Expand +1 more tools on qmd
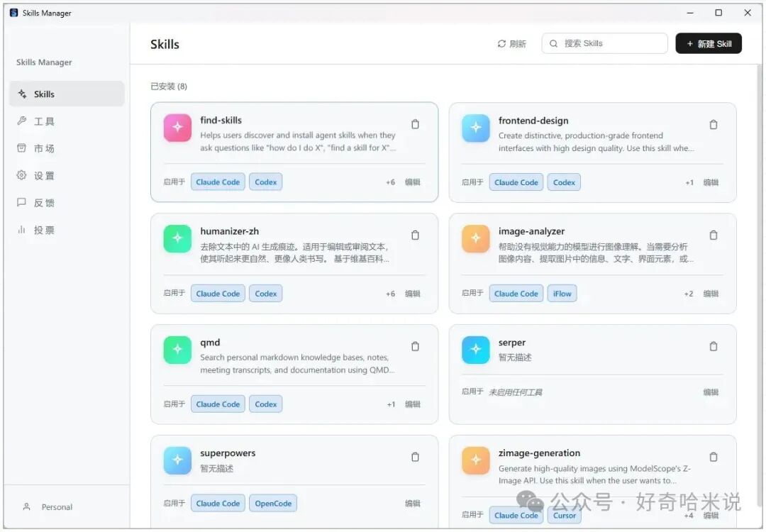 [x=391, y=404]
